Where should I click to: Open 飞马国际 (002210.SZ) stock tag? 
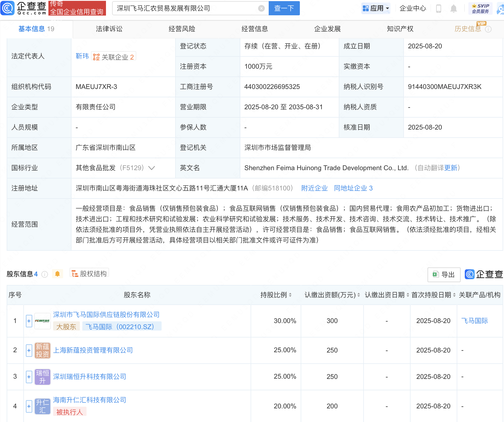click(x=122, y=327)
